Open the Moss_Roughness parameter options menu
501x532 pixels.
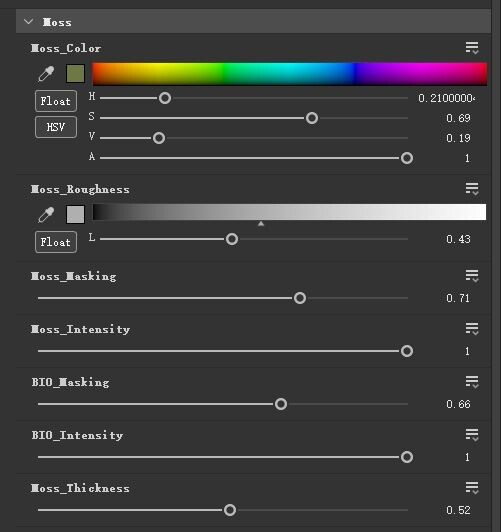(x=472, y=189)
